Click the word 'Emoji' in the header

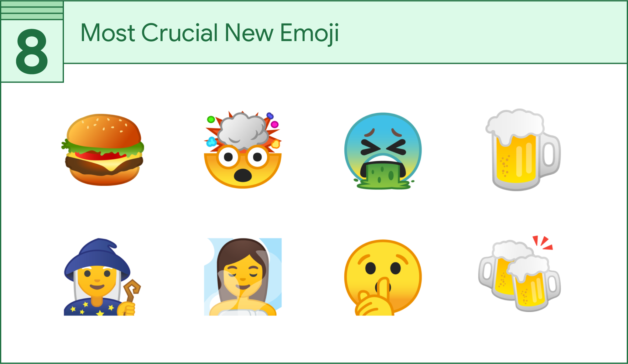coord(309,33)
